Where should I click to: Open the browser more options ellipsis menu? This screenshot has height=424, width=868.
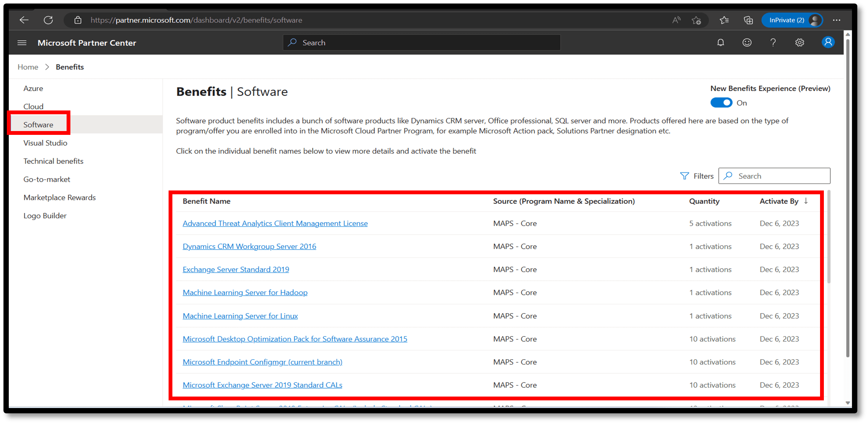[x=837, y=20]
